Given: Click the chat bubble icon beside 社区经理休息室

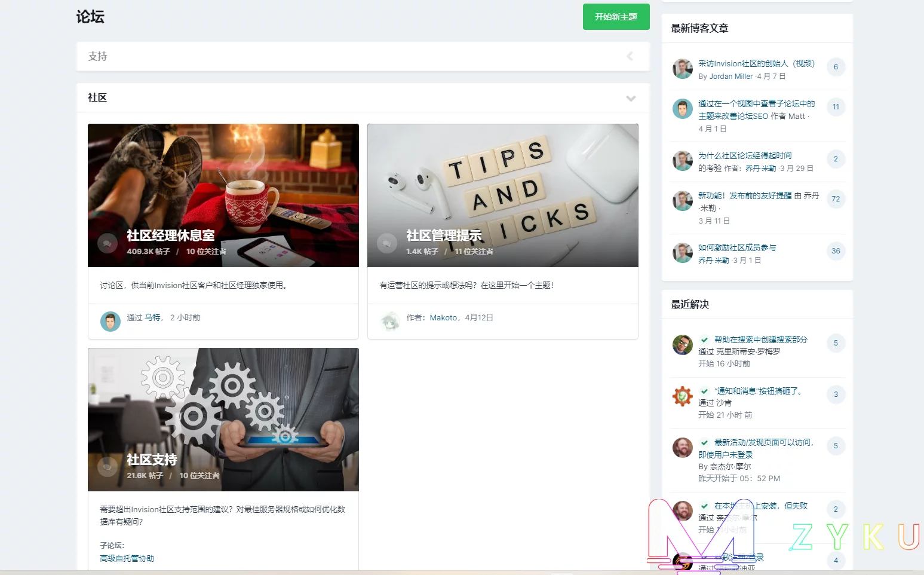Looking at the screenshot, I should point(108,243).
